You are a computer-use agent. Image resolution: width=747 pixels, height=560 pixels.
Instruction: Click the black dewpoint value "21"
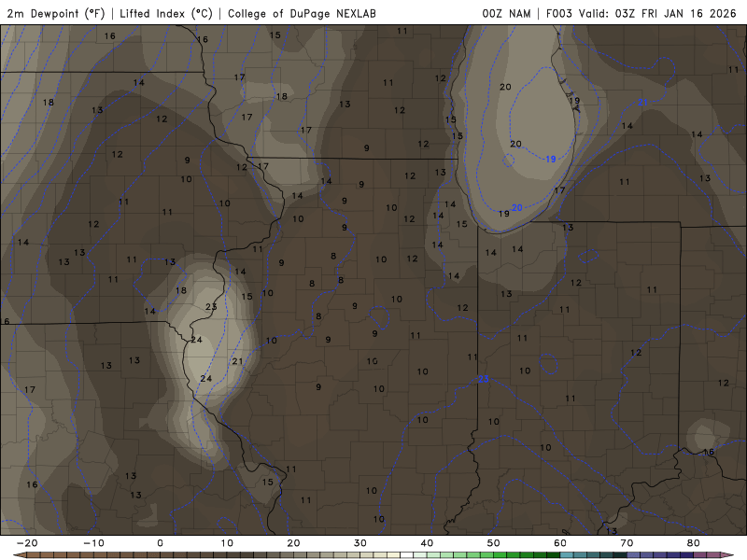click(238, 361)
